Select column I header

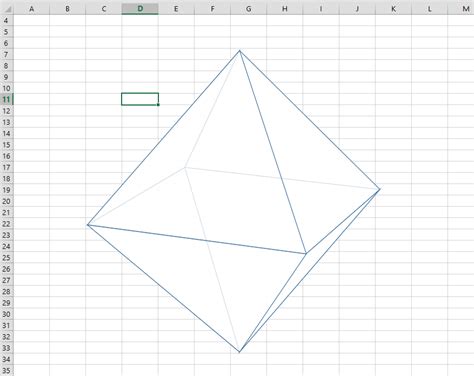pyautogui.click(x=321, y=9)
